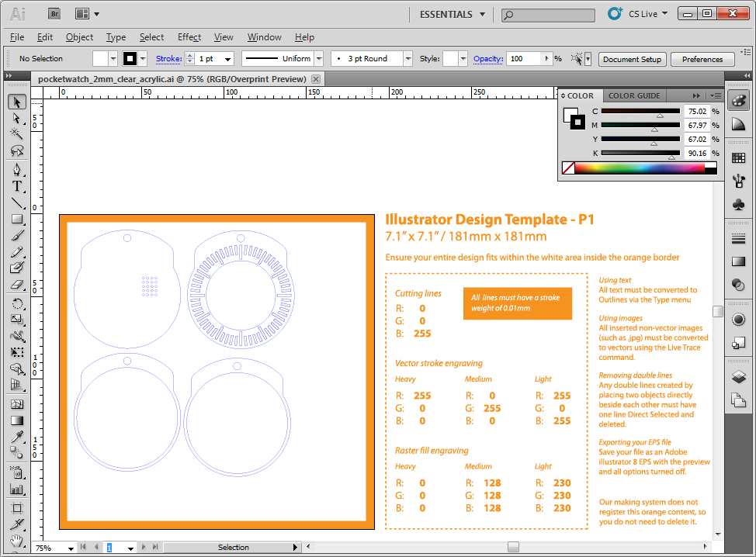Image resolution: width=756 pixels, height=557 pixels.
Task: Select the Gradient tool in toolbox
Action: point(17,420)
